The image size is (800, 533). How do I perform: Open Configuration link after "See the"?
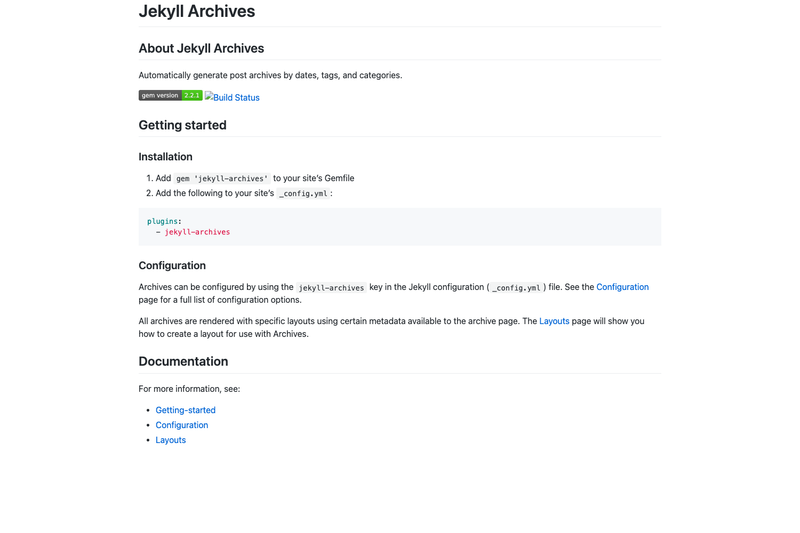click(x=622, y=287)
